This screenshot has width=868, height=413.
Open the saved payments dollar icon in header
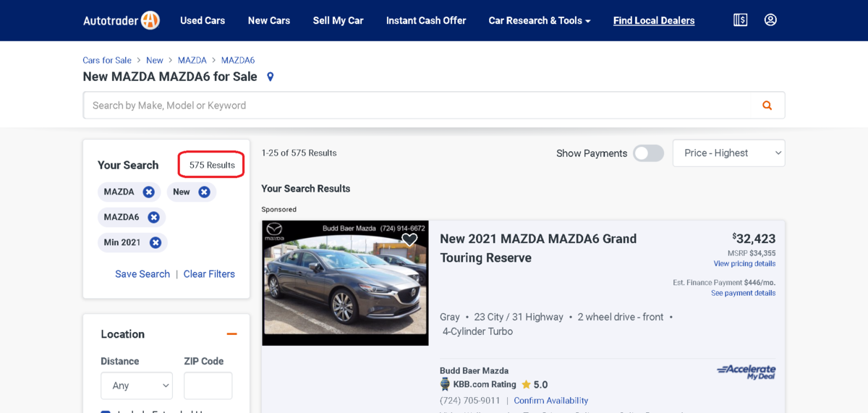click(740, 20)
